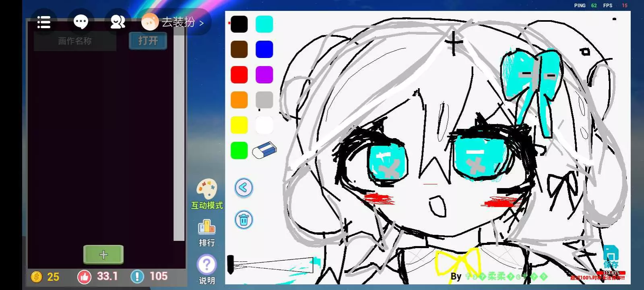This screenshot has width=644, height=290.
Task: Choose the orange color swatch
Action: click(x=239, y=100)
